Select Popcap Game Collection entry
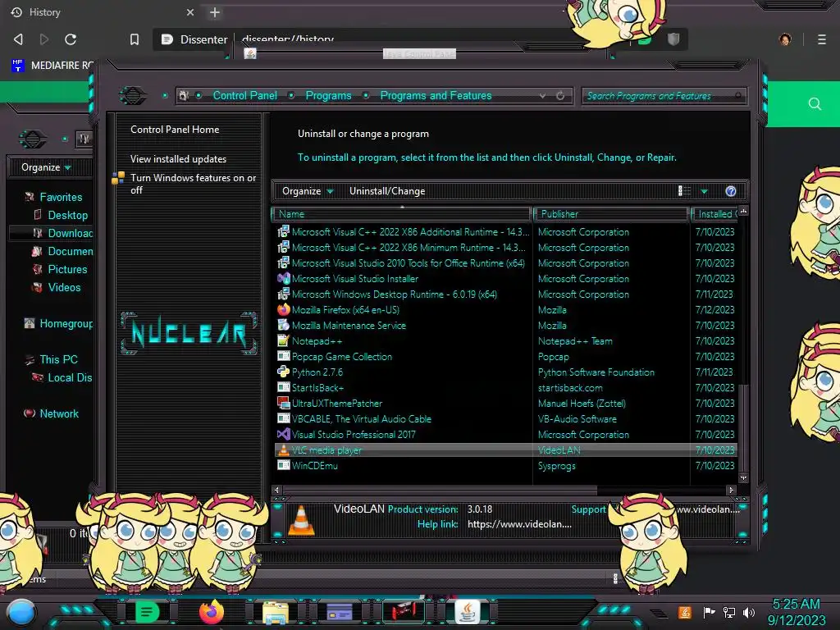The height and width of the screenshot is (630, 840). 342,357
